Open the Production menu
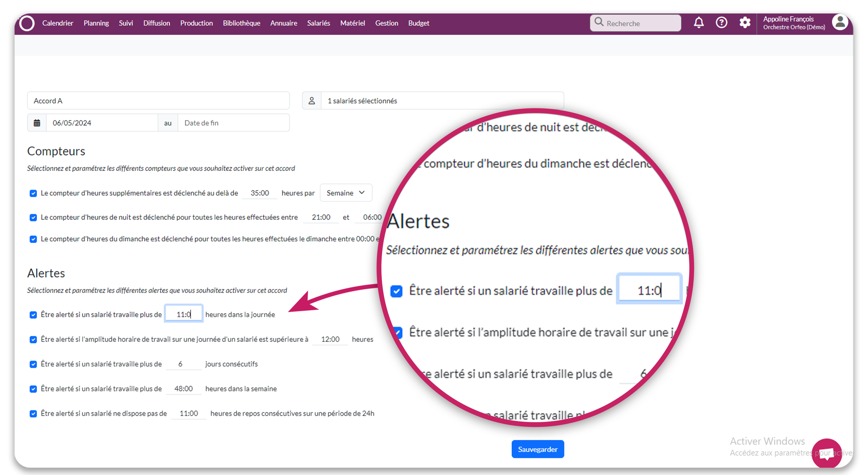This screenshot has width=868, height=475. pos(197,23)
